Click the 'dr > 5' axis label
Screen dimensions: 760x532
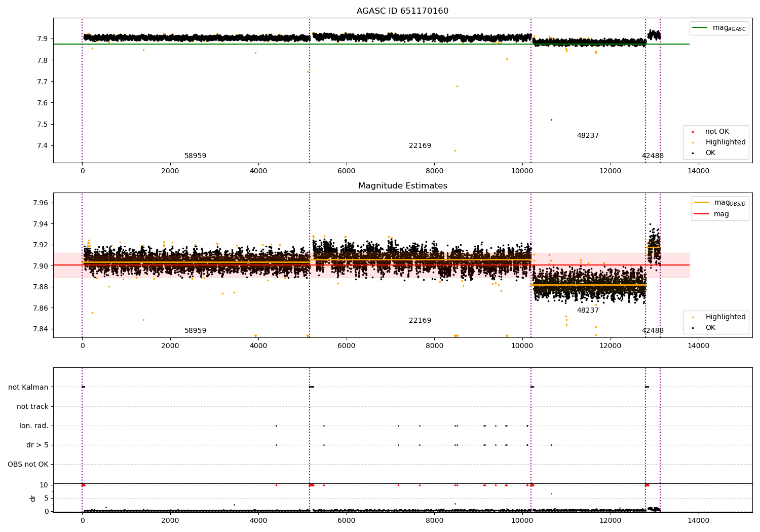pos(37,445)
